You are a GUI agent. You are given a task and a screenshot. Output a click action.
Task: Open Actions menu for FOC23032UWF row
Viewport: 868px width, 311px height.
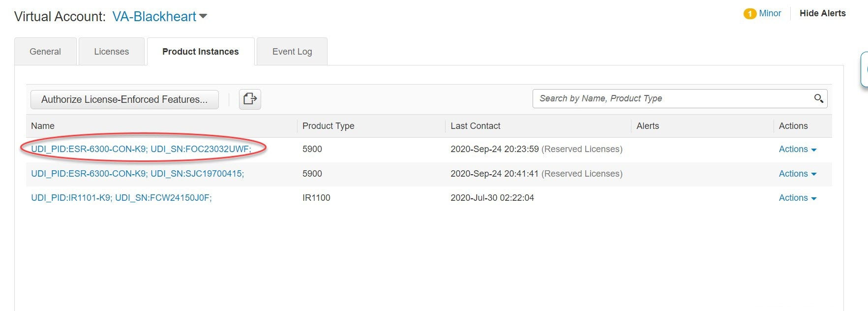point(797,149)
